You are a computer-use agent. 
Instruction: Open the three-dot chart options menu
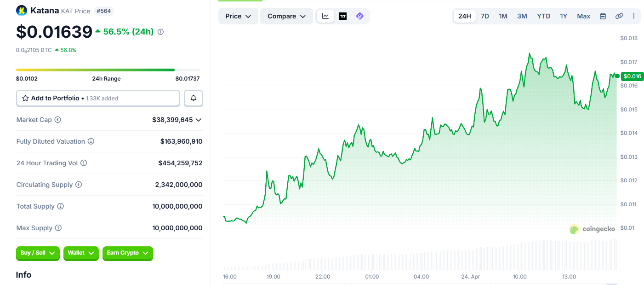pyautogui.click(x=634, y=16)
